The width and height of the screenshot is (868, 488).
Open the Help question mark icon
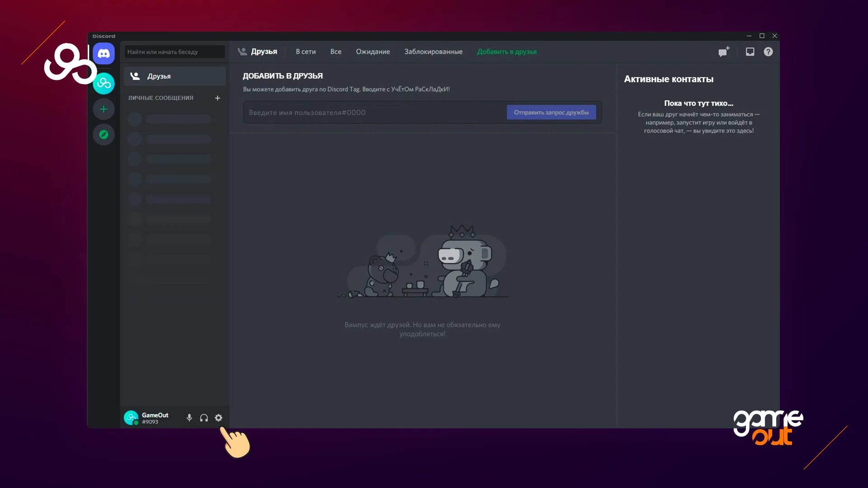pyautogui.click(x=768, y=52)
